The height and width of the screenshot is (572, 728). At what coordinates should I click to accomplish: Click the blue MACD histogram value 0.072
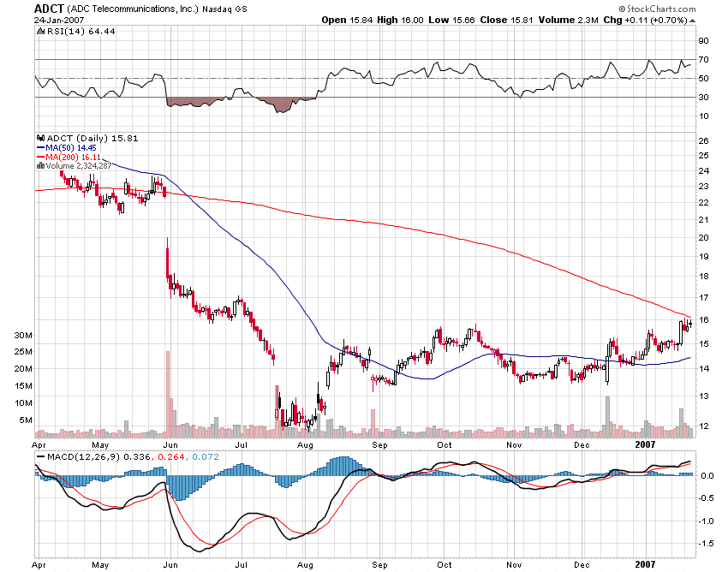pos(206,457)
